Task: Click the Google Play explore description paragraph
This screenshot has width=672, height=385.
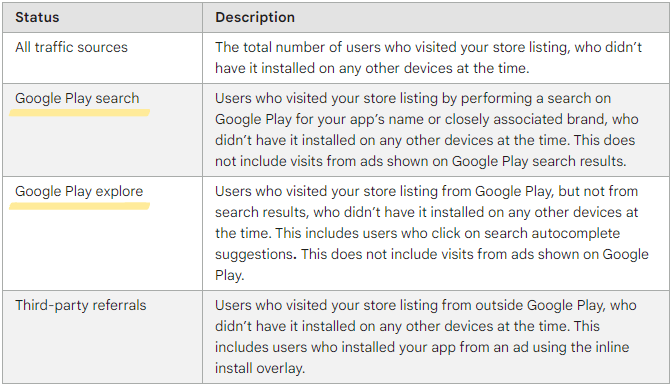Action: point(432,233)
